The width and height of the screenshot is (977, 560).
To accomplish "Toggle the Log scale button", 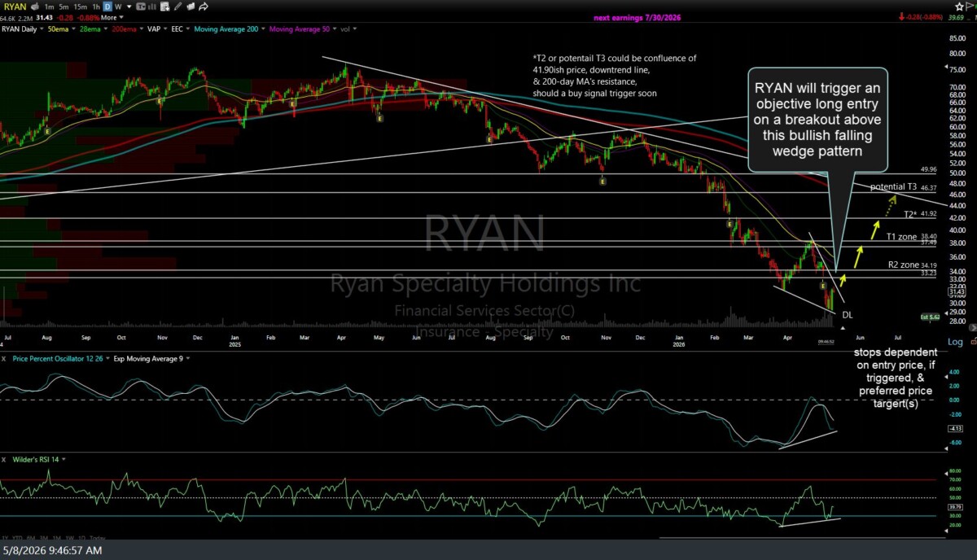I will pyautogui.click(x=955, y=342).
